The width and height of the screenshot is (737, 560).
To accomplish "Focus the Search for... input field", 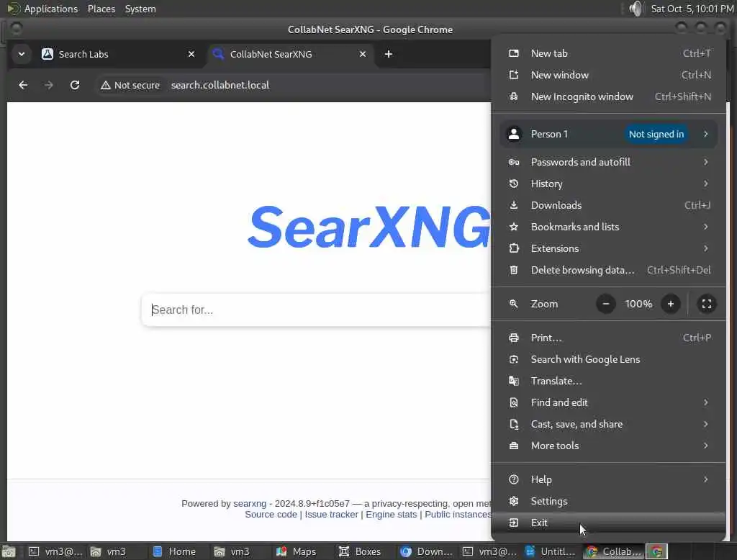I will tap(316, 310).
